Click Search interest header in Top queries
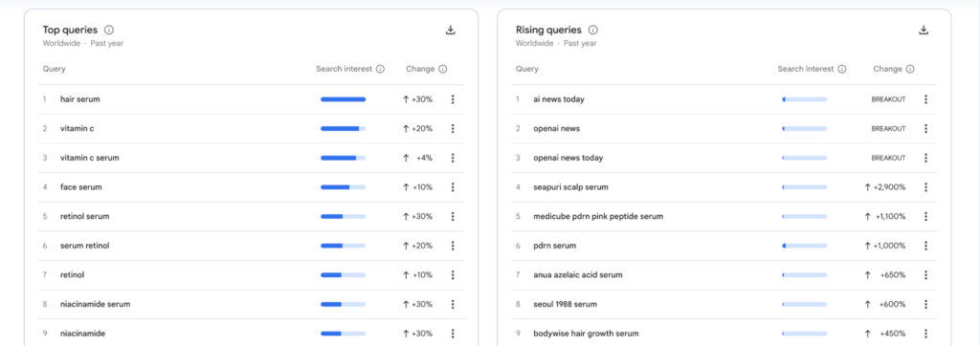This screenshot has height=346, width=980. click(344, 70)
